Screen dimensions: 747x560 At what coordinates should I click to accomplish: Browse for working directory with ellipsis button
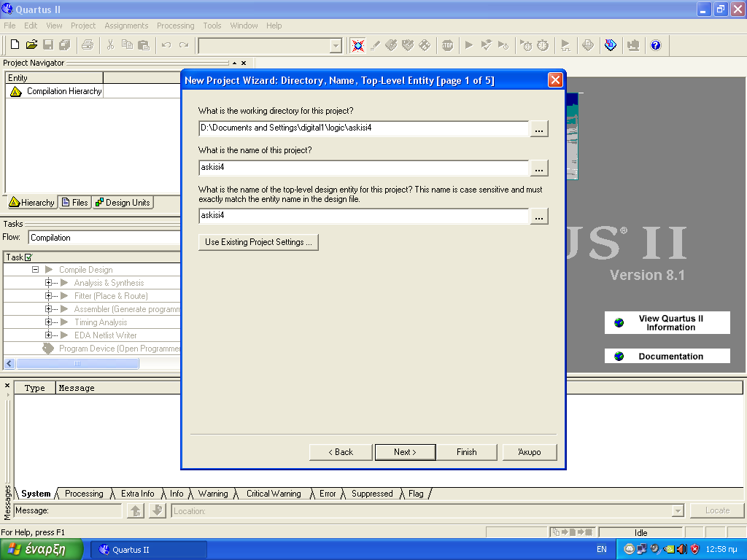539,128
